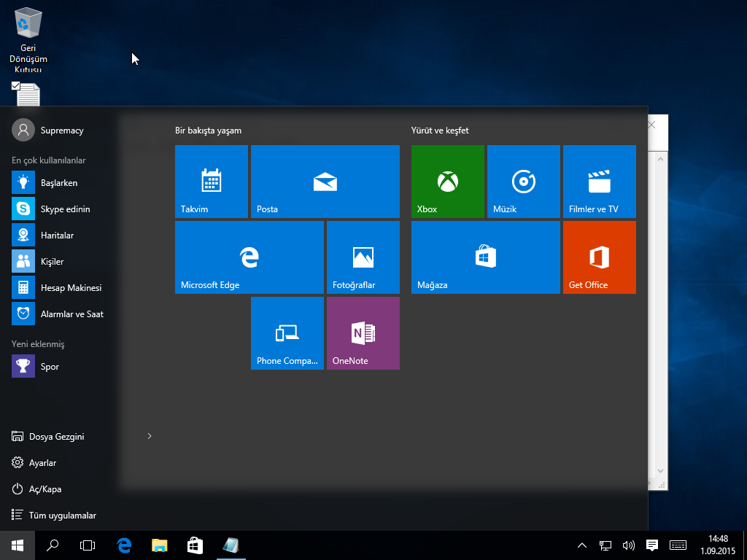
Task: Launch the Phone Companion tile
Action: [287, 333]
